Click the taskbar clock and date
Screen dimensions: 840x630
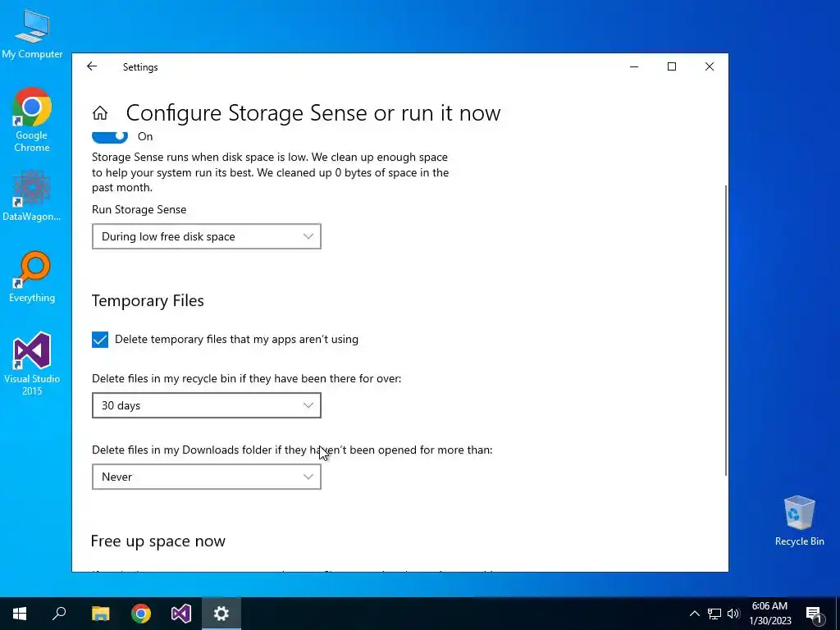click(770, 614)
